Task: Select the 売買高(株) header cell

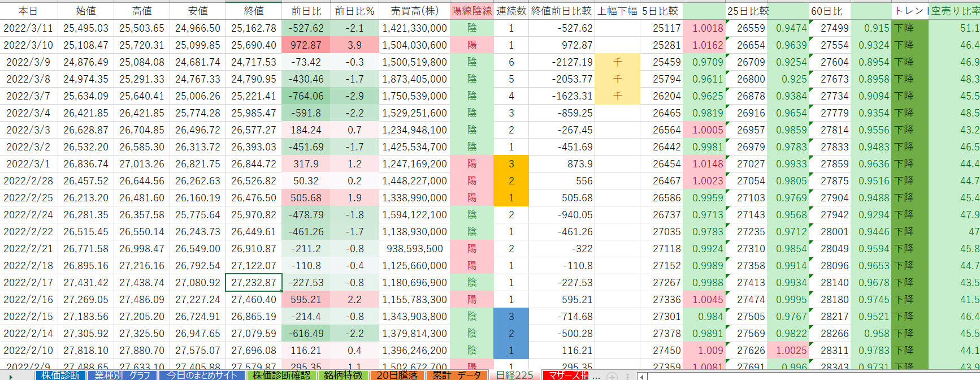Action: [x=414, y=11]
